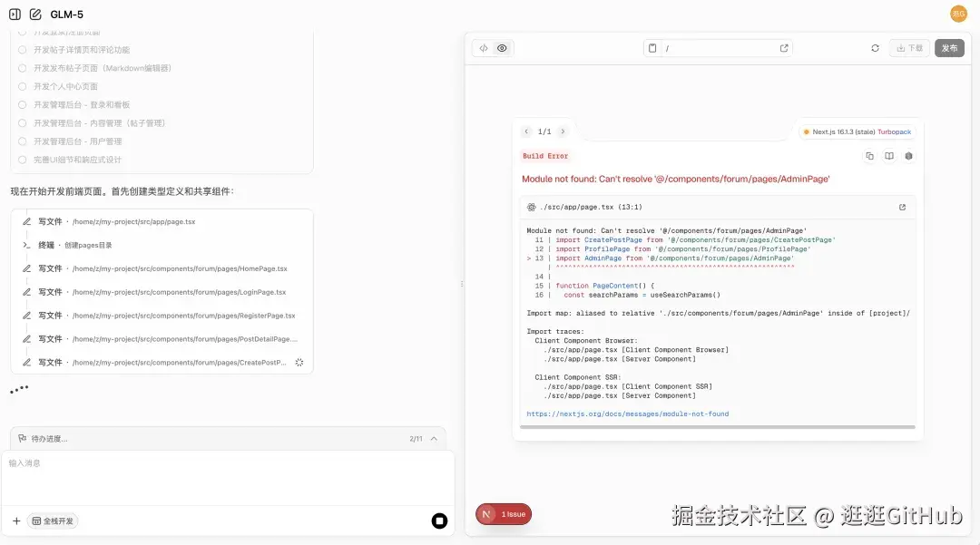
Task: Click the loading spinner on CreatePostP... step
Action: click(x=299, y=363)
